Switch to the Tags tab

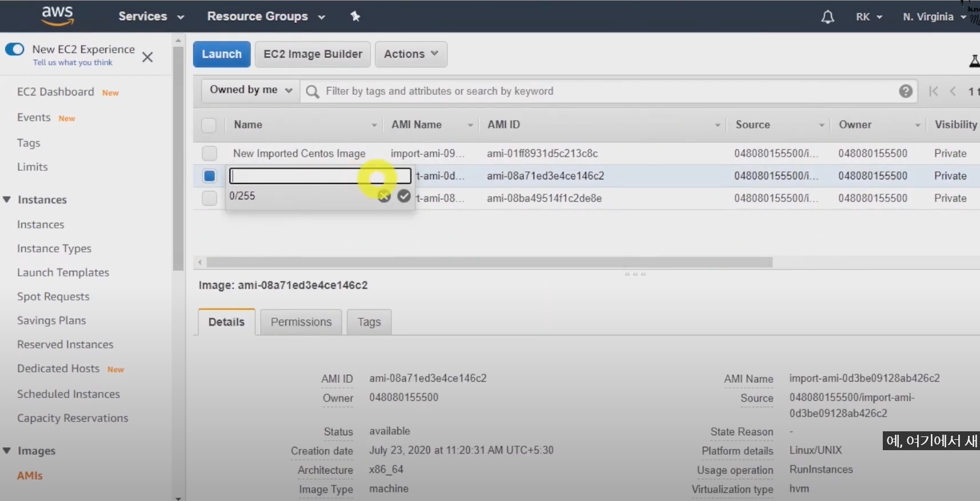pyautogui.click(x=369, y=322)
